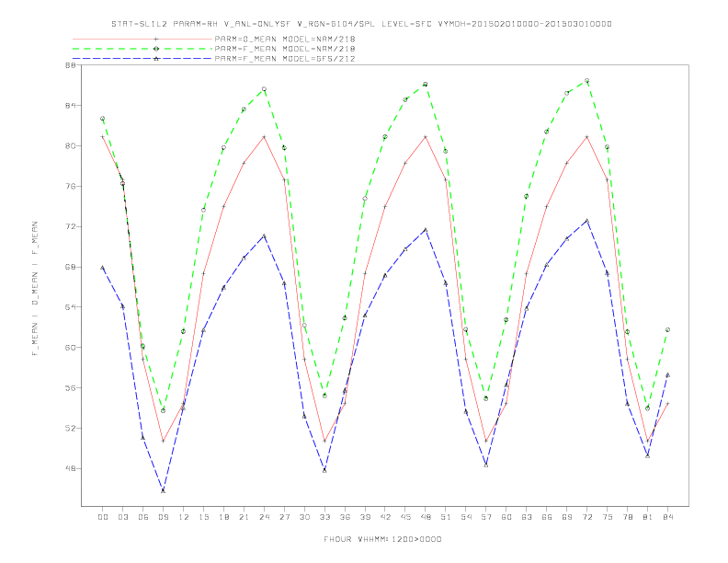Click x-axis tick label 66

547,517
